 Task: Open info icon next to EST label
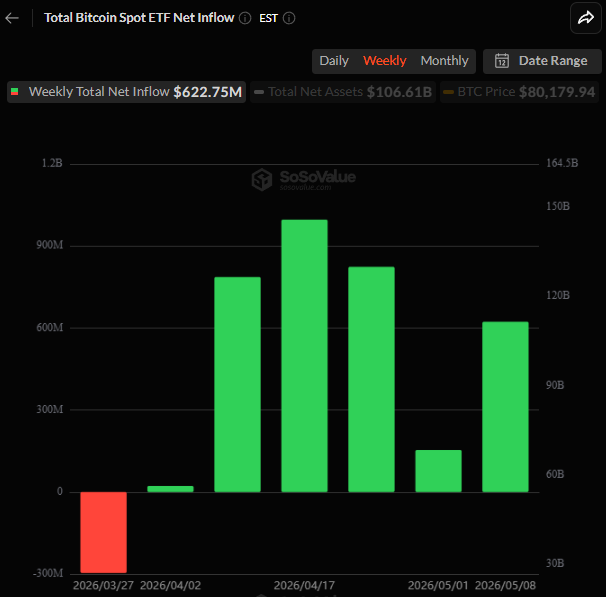[x=289, y=18]
